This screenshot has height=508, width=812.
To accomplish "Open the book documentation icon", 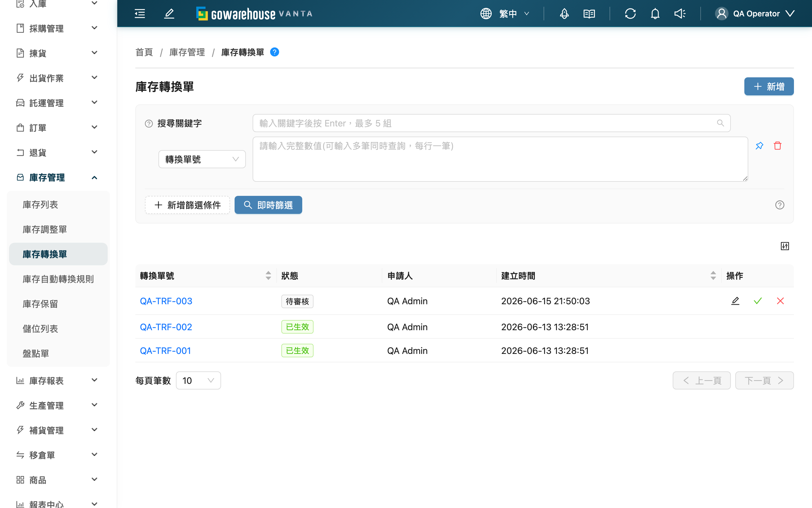I will tap(589, 14).
